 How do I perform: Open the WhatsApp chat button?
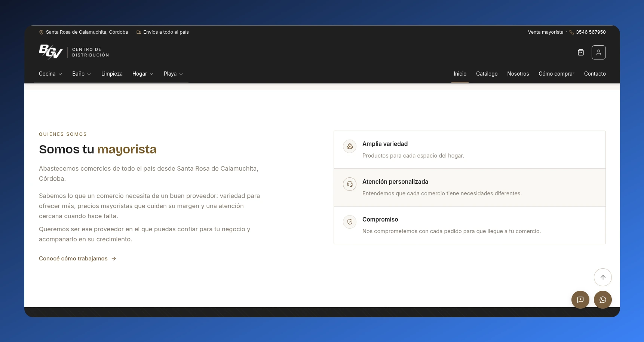click(603, 300)
